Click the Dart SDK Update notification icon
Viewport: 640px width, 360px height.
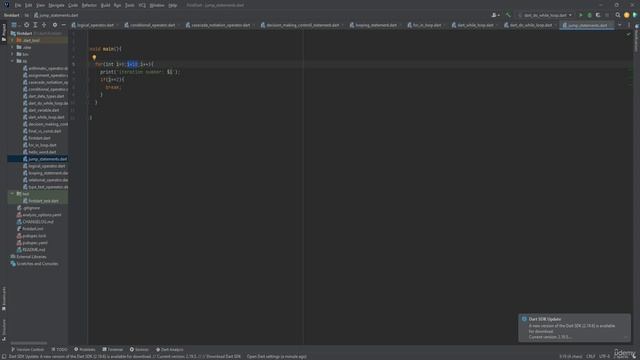[524, 319]
